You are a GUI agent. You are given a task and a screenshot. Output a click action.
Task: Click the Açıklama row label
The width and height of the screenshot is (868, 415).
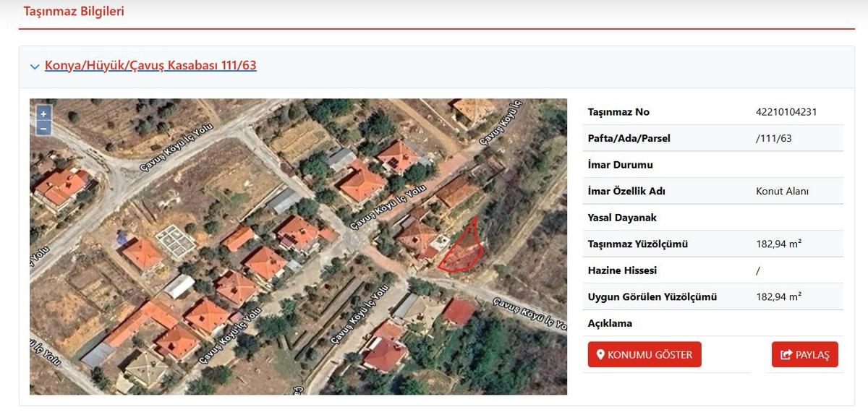point(610,323)
